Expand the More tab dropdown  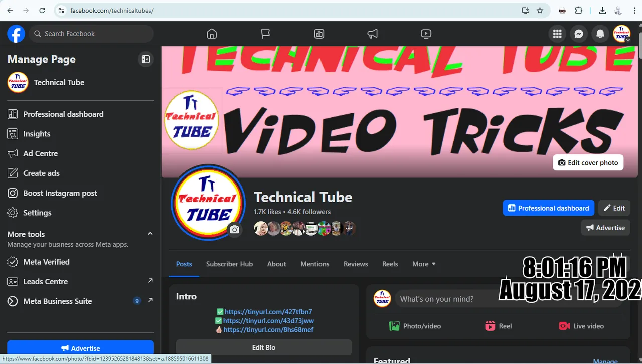424,264
